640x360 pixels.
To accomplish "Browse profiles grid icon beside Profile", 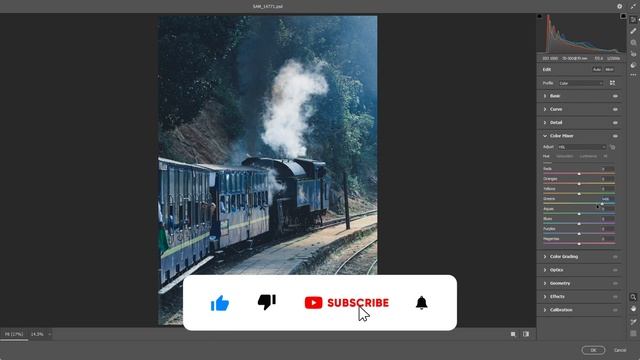I will pos(612,83).
